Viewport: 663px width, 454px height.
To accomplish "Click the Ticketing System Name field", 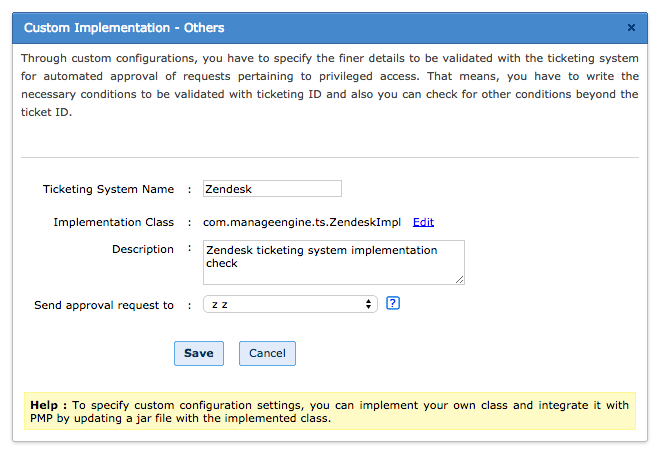I will [272, 188].
